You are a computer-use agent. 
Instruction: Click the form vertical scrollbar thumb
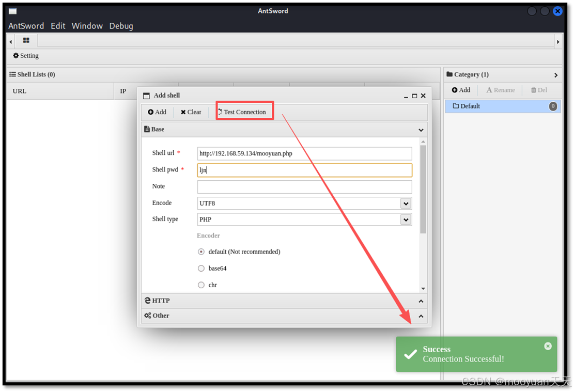pos(423,189)
